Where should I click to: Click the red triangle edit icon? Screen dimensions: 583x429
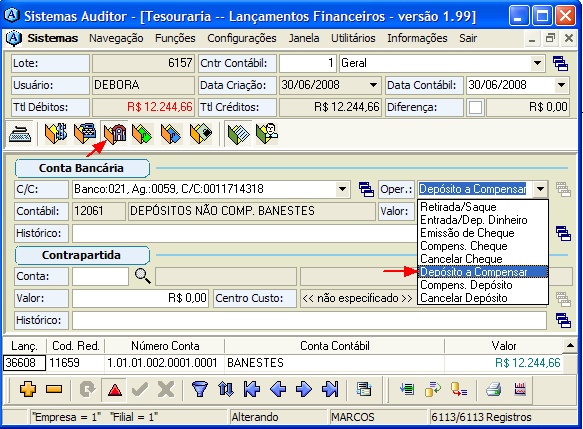pyautogui.click(x=115, y=390)
